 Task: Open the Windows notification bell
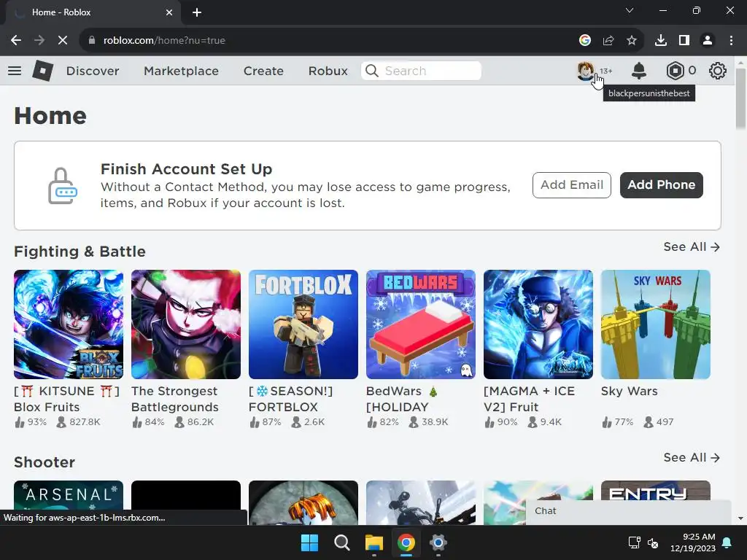(x=727, y=542)
